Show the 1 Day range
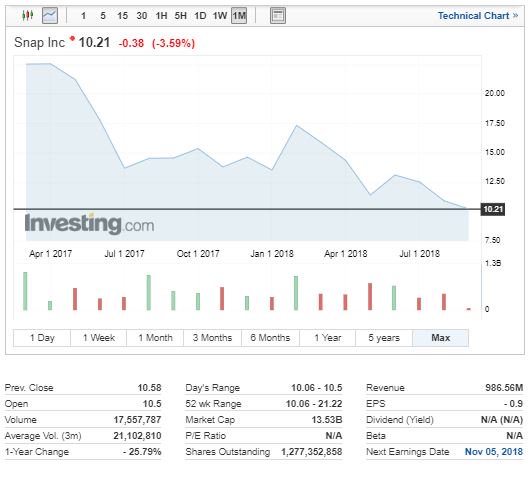Screen dimensions: 532x478 42,338
